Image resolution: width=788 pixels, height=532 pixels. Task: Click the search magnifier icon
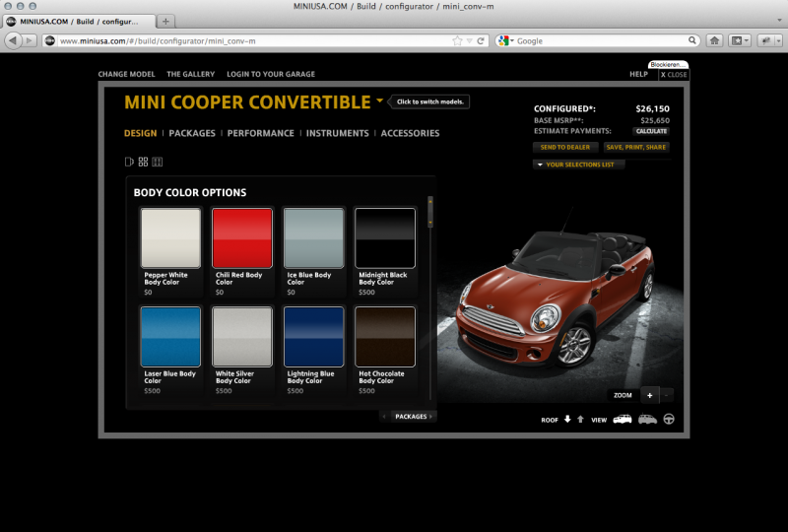[x=692, y=40]
